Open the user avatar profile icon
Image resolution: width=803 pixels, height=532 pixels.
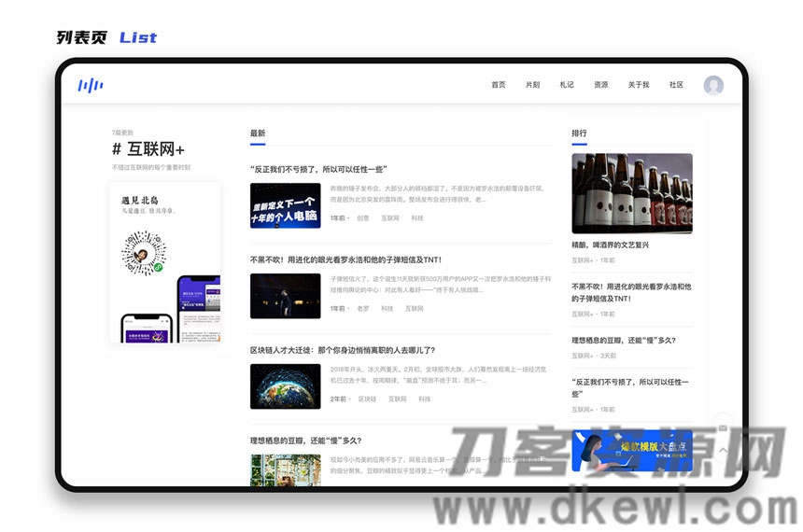pyautogui.click(x=713, y=85)
